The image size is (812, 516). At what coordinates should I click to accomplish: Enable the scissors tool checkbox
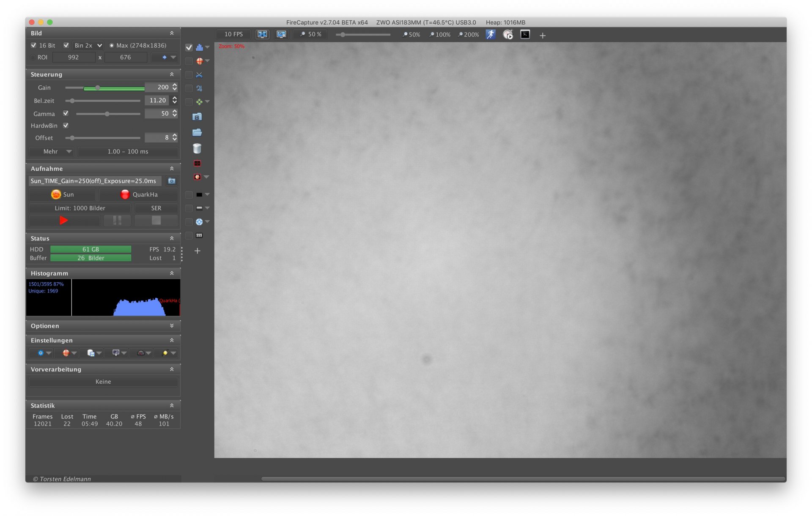[189, 75]
